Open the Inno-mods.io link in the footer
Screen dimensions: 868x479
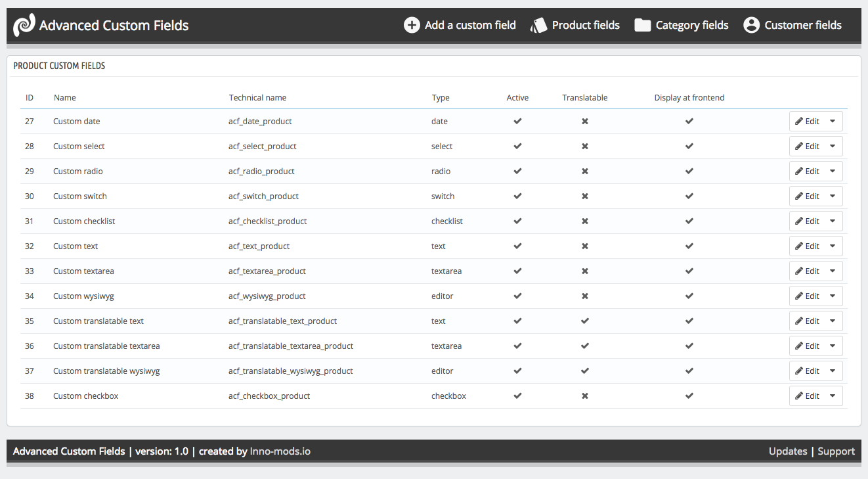point(280,451)
